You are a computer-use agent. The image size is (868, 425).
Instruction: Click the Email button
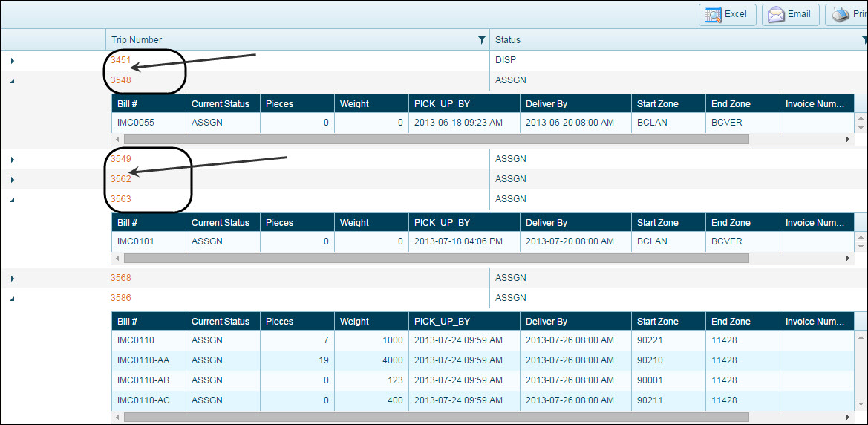click(x=791, y=14)
